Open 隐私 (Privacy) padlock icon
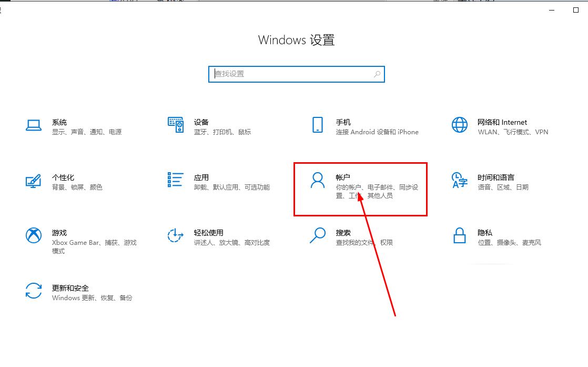 [459, 236]
